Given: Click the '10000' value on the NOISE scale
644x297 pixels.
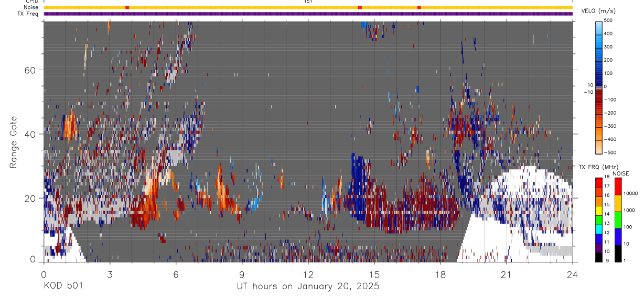Looking at the screenshot, I should coord(630,194).
